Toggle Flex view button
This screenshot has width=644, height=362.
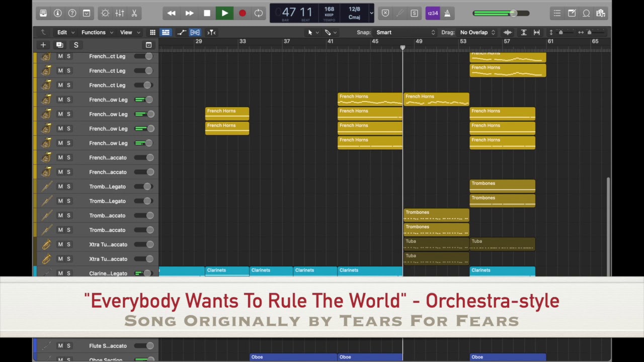[195, 32]
